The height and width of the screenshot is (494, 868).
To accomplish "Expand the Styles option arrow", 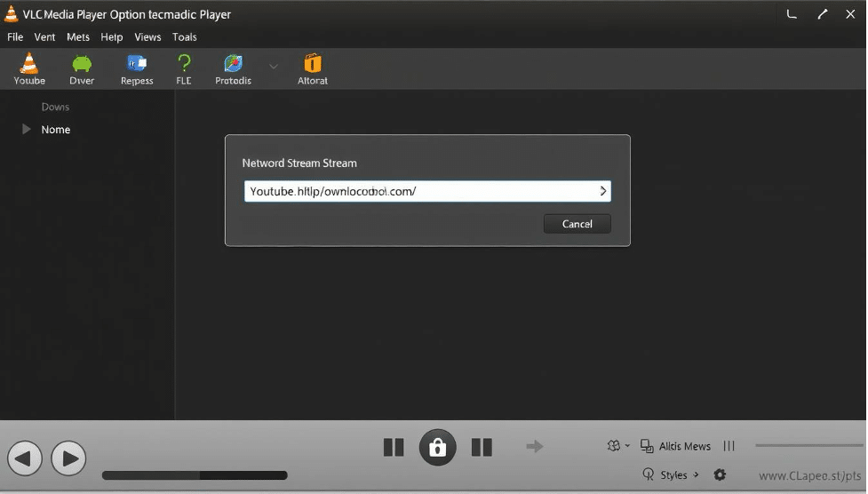I will (x=696, y=474).
